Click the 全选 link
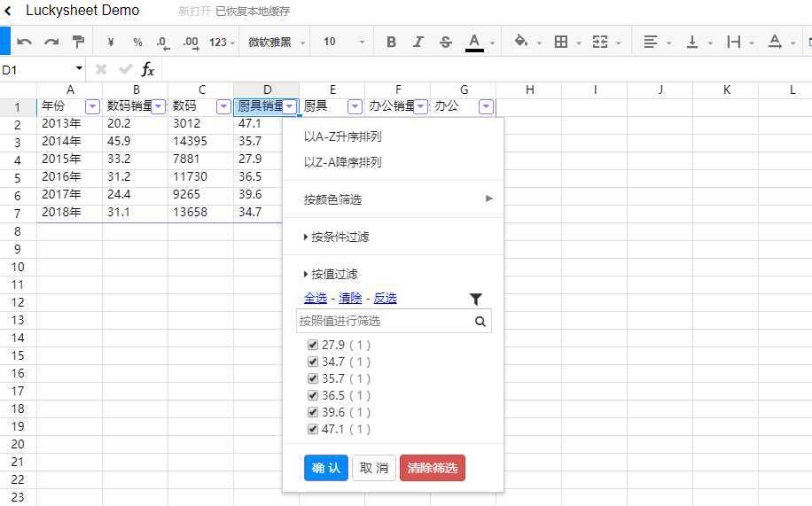 coord(316,299)
